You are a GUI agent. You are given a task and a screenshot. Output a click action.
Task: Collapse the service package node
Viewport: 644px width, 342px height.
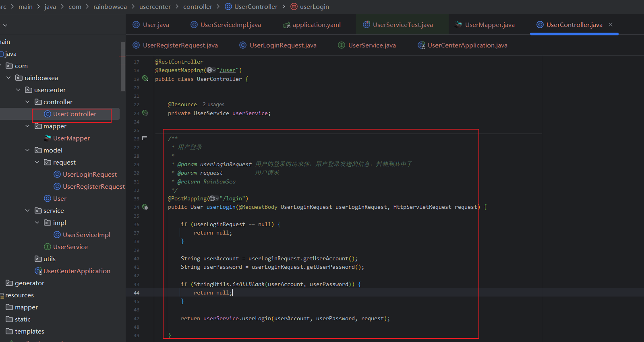[27, 211]
